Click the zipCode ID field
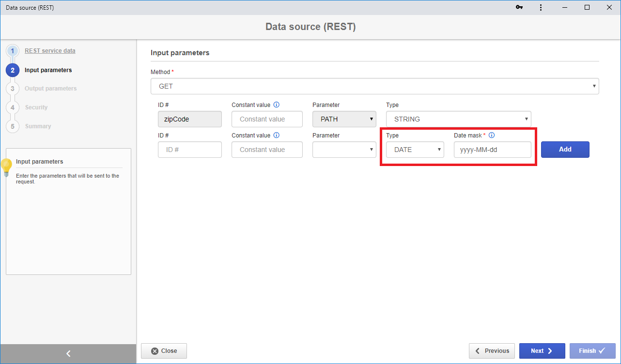 pyautogui.click(x=190, y=119)
